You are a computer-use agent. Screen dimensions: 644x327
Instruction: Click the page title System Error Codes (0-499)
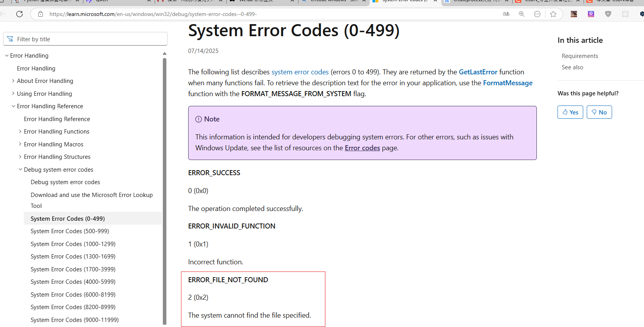click(294, 30)
